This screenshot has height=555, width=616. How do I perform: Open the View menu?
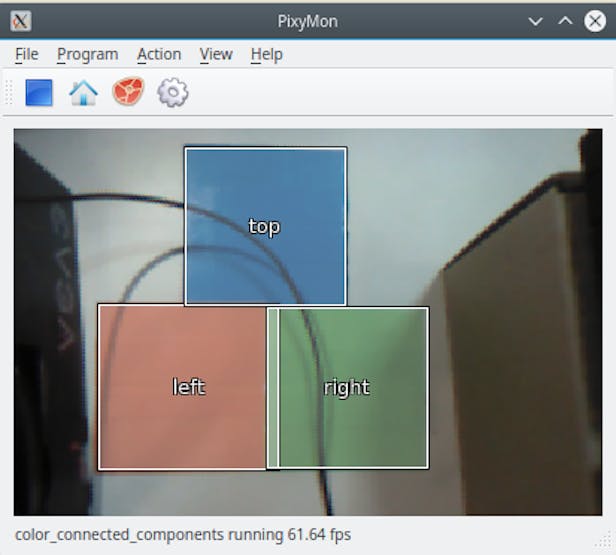[x=216, y=54]
